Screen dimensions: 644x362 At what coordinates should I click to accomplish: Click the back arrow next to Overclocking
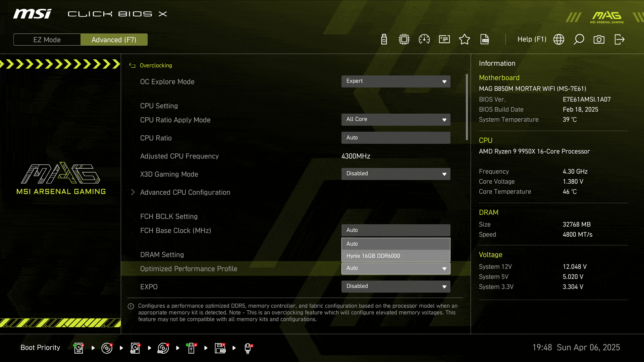point(132,65)
